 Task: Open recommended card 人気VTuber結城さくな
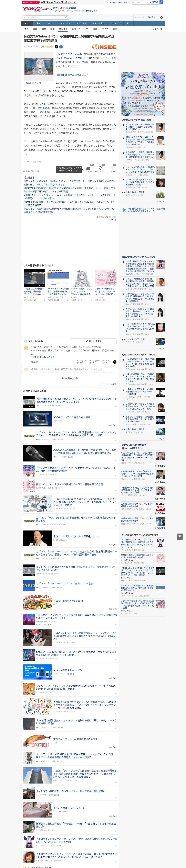(x=105, y=284)
